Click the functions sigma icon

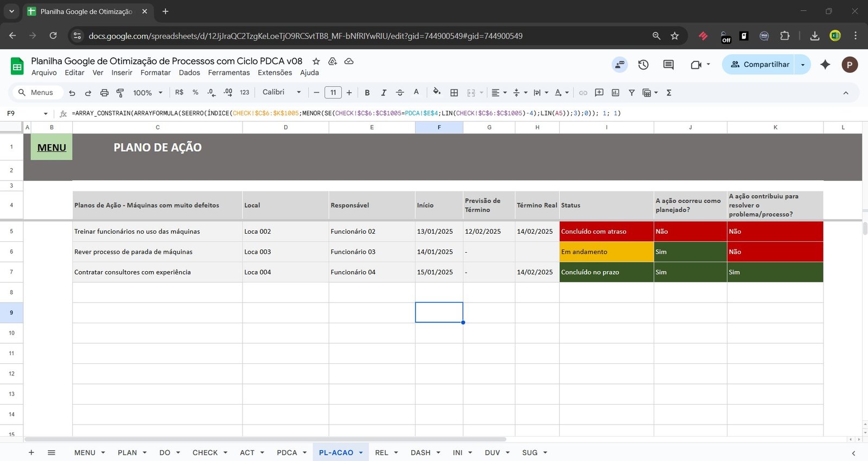point(669,93)
